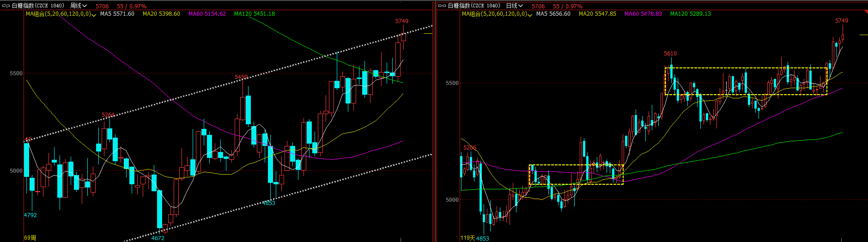Expand MA组合 indicator menu in weekly chart
The image size is (868, 242).
[94, 15]
